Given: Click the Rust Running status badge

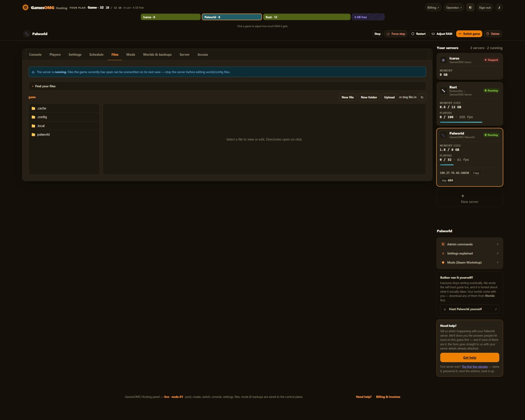Looking at the screenshot, I should 491,91.
